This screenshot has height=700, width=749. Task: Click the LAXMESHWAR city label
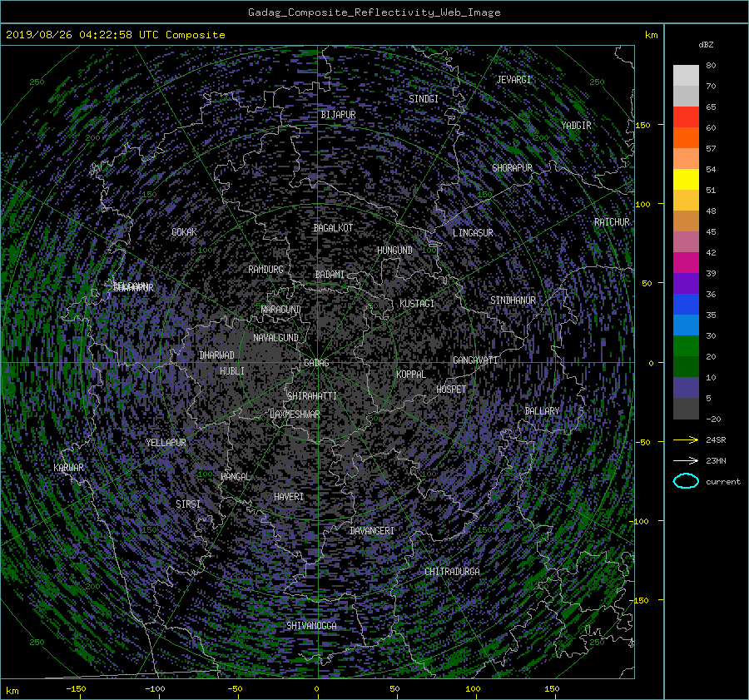pos(295,415)
